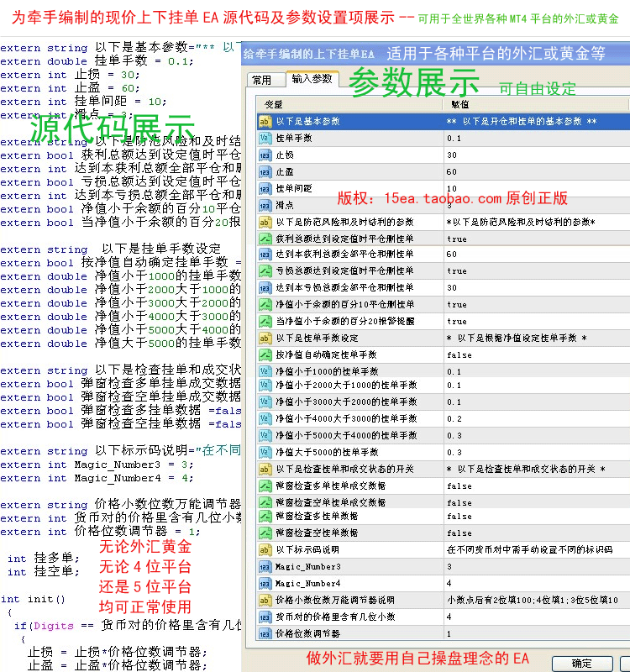Click the true value for 亏损总额达到设定值时平仓删挂单
The image size is (630, 672).
[457, 271]
